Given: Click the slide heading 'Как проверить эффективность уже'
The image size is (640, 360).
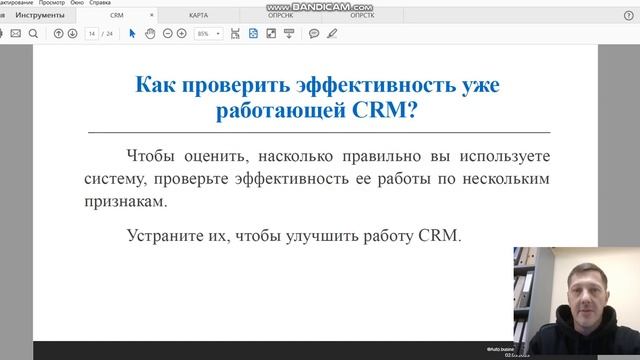Looking at the screenshot, I should tap(317, 85).
